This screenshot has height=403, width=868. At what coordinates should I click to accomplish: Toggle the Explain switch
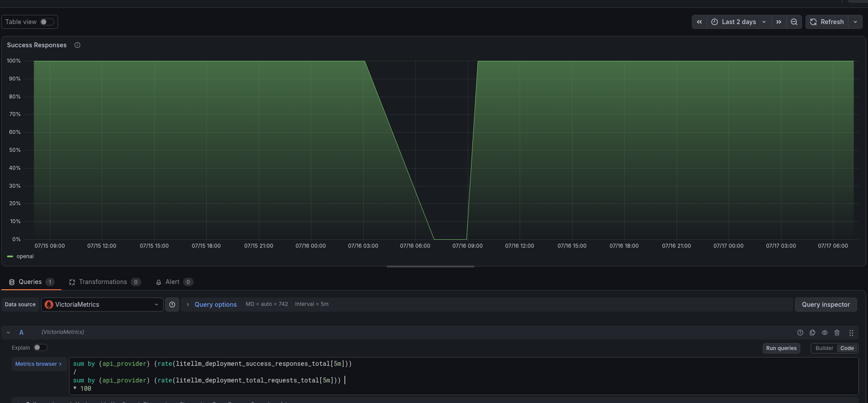(40, 347)
